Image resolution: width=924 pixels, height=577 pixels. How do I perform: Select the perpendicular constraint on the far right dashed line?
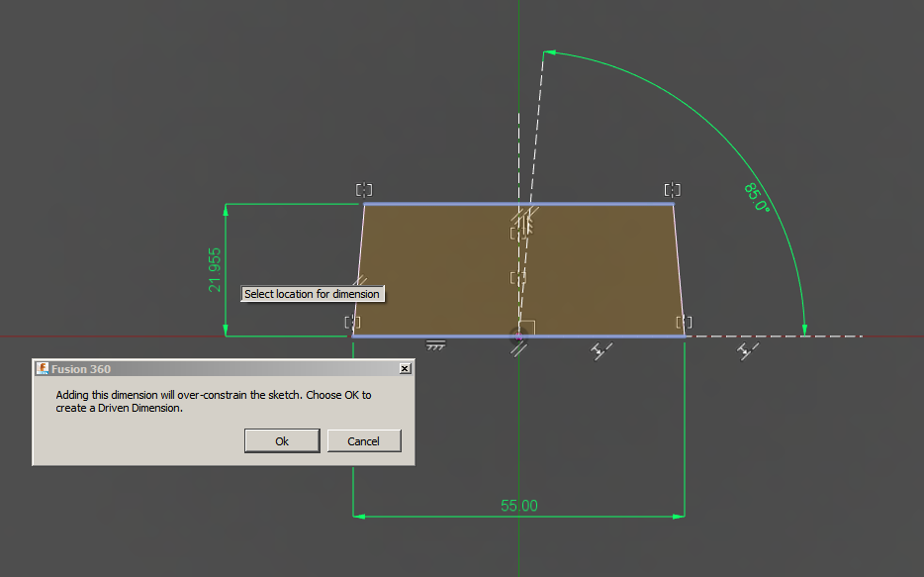pyautogui.click(x=748, y=348)
